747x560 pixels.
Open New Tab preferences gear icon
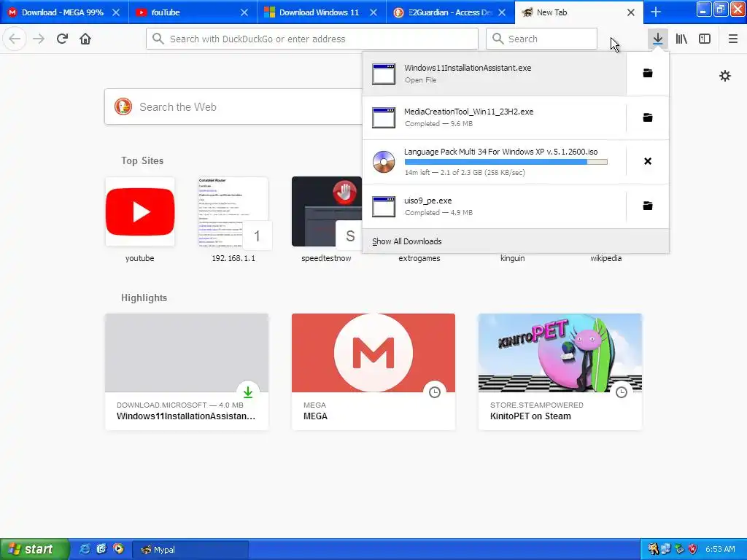(724, 76)
